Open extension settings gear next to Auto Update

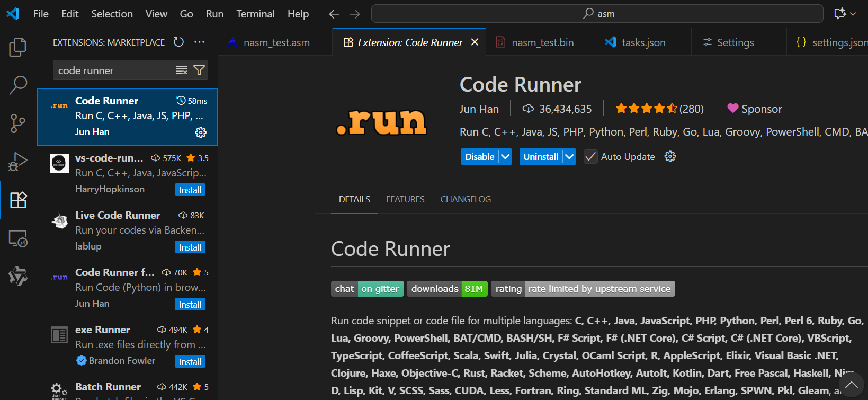[x=670, y=156]
